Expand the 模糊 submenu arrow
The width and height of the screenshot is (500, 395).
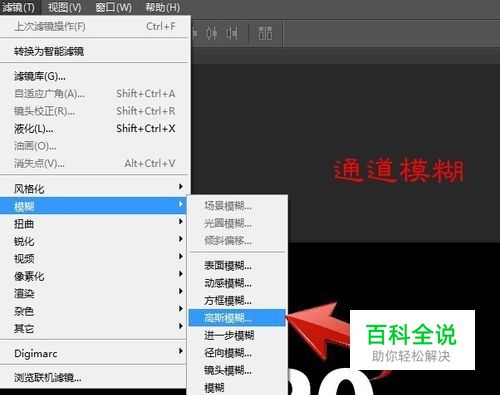point(180,204)
